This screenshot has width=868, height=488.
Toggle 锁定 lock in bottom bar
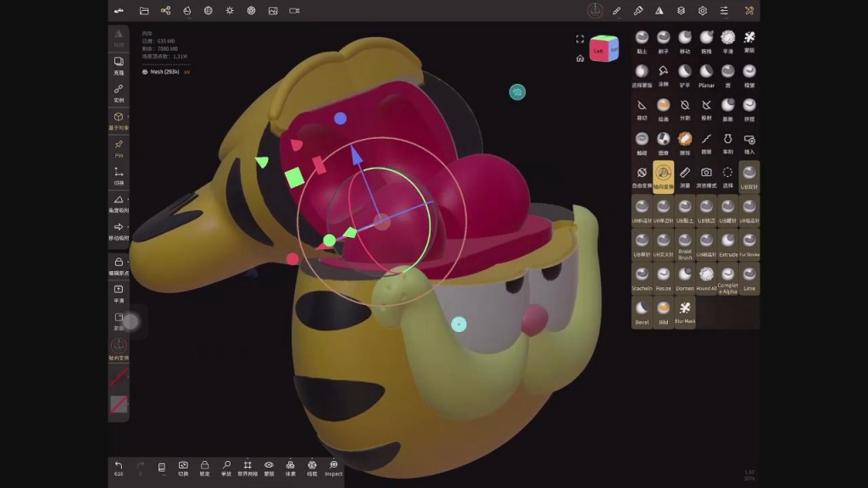coord(205,468)
